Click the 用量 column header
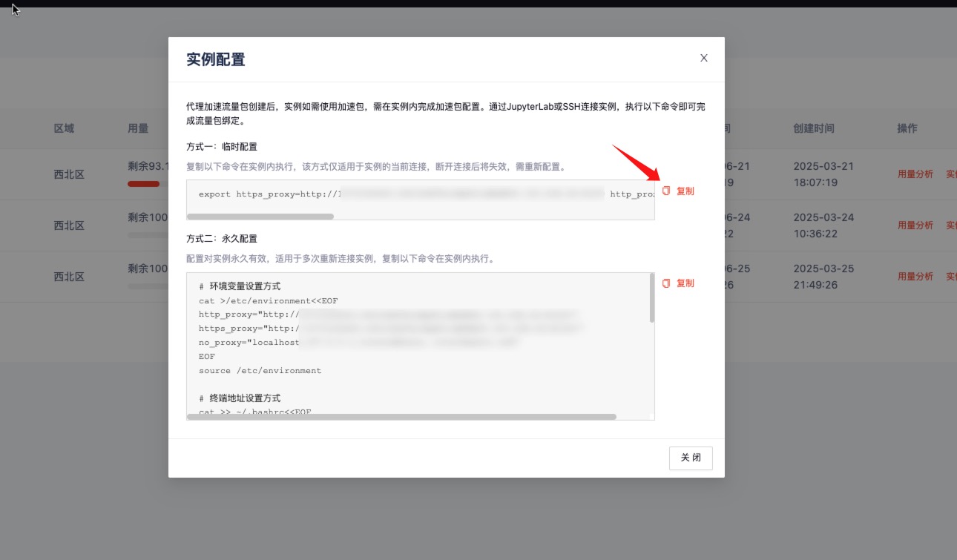Screen dimensions: 957x560 (138, 128)
